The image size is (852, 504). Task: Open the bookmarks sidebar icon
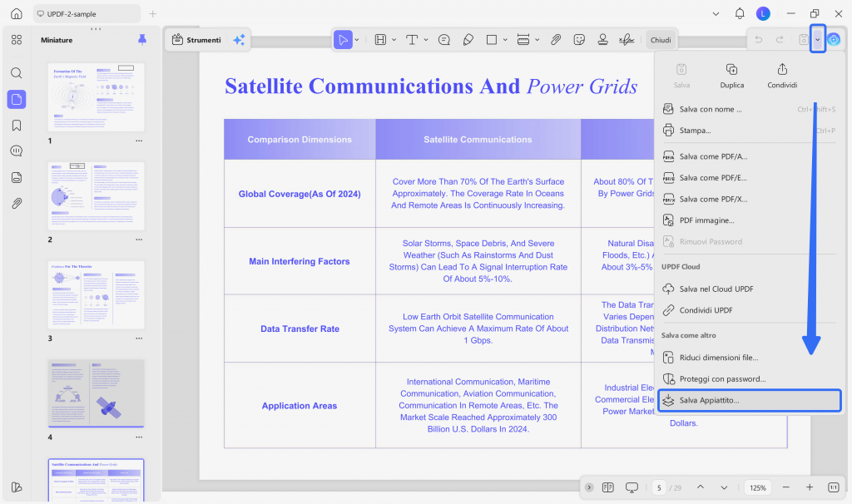(x=17, y=126)
